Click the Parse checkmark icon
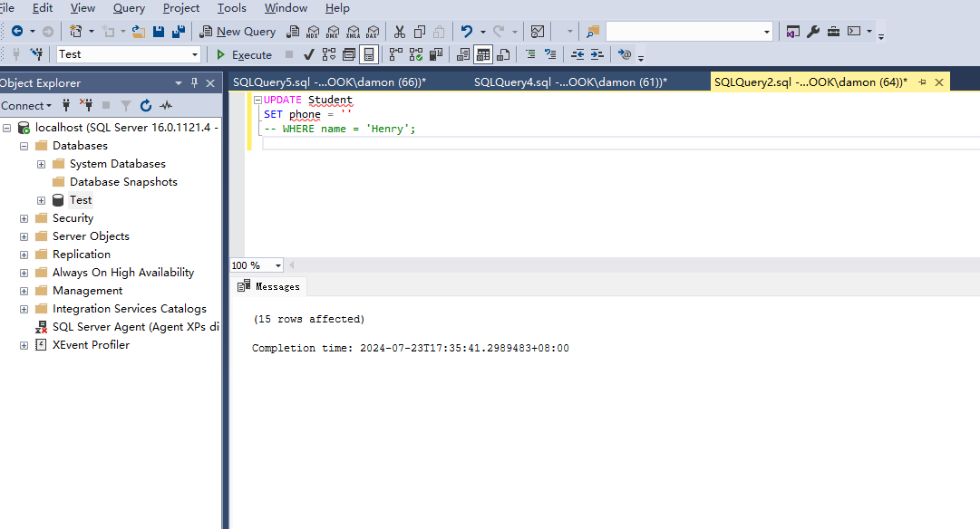Screen dimensions: 980x529 309,55
